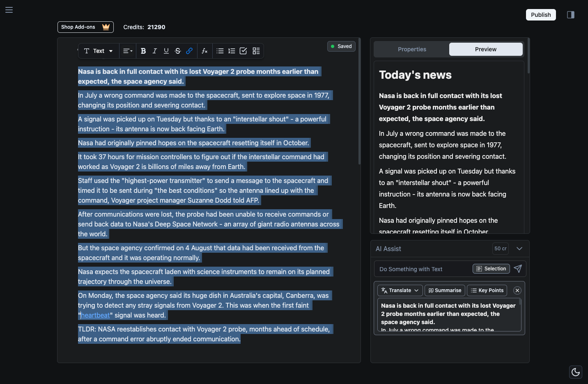This screenshot has width=588, height=384.
Task: Toggle underline formatting
Action: point(166,51)
